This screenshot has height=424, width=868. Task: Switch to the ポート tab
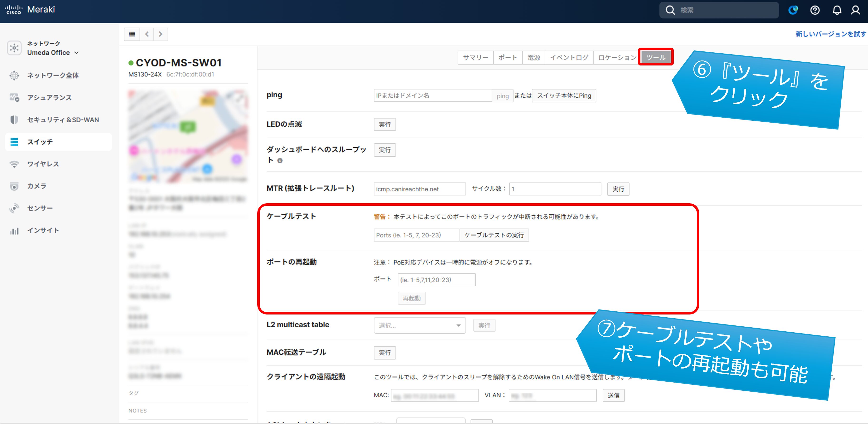tap(507, 58)
